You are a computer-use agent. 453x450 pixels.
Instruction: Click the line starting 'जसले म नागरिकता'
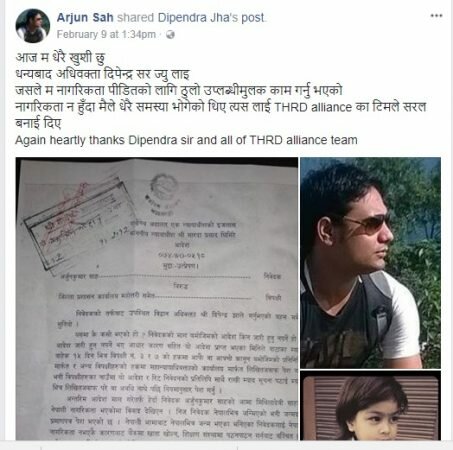pyautogui.click(x=179, y=91)
